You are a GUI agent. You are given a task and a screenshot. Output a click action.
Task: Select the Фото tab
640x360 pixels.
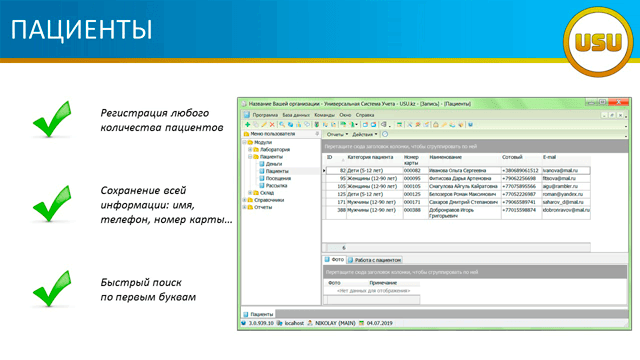click(334, 260)
